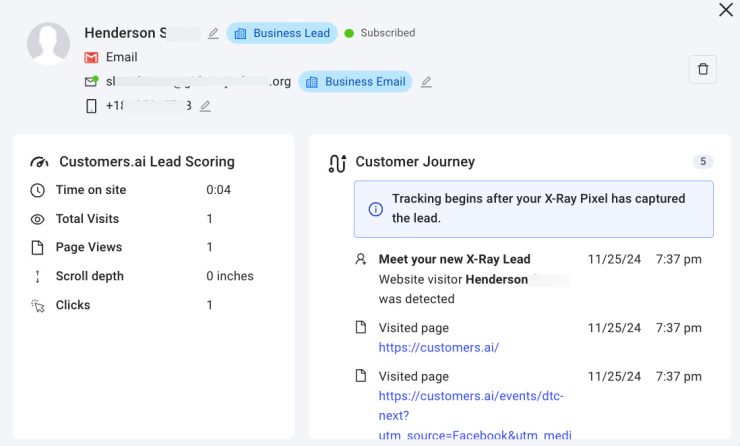Click the Gmail envelope icon
Screen dimensions: 740x446
pos(91,58)
